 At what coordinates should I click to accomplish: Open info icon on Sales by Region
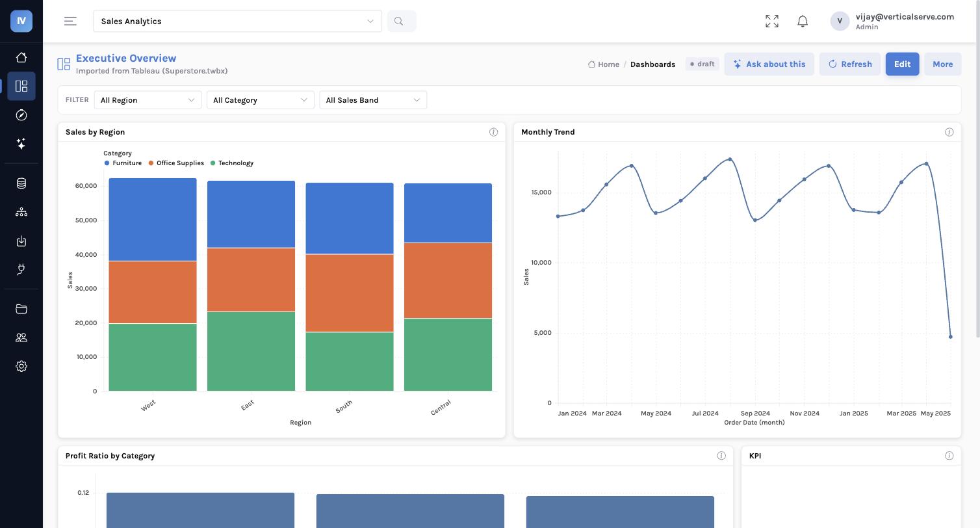(493, 132)
